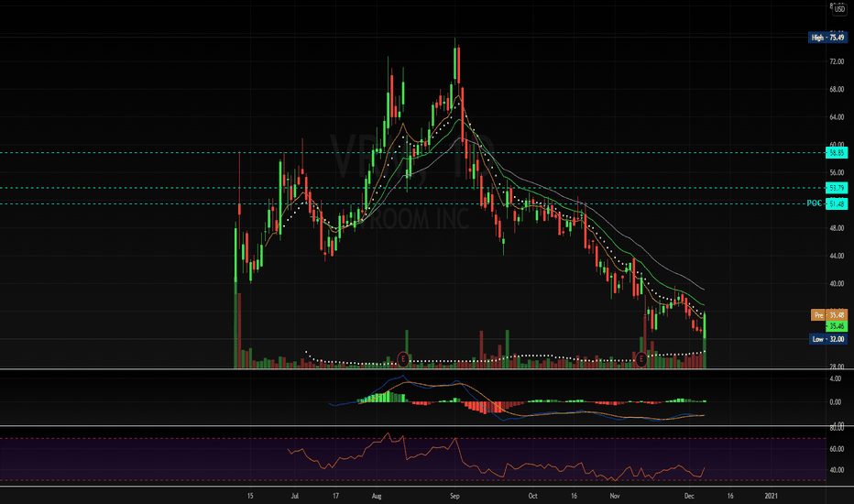Click the 48.00 price axis value

click(837, 228)
